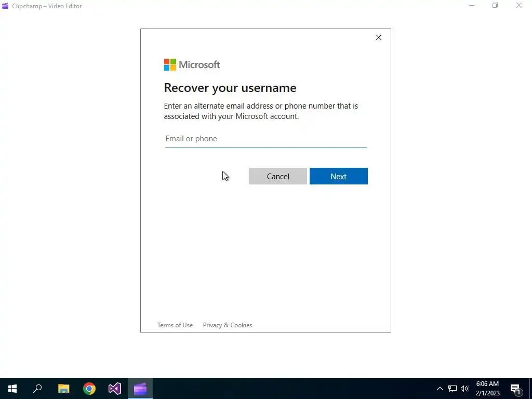Select the Clipchamp taskbar icon

coord(140,389)
